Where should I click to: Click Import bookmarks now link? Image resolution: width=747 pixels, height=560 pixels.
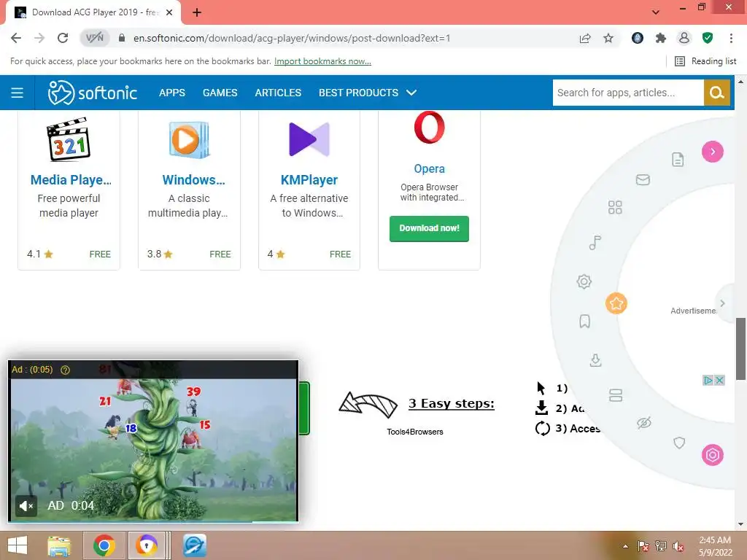[322, 61]
